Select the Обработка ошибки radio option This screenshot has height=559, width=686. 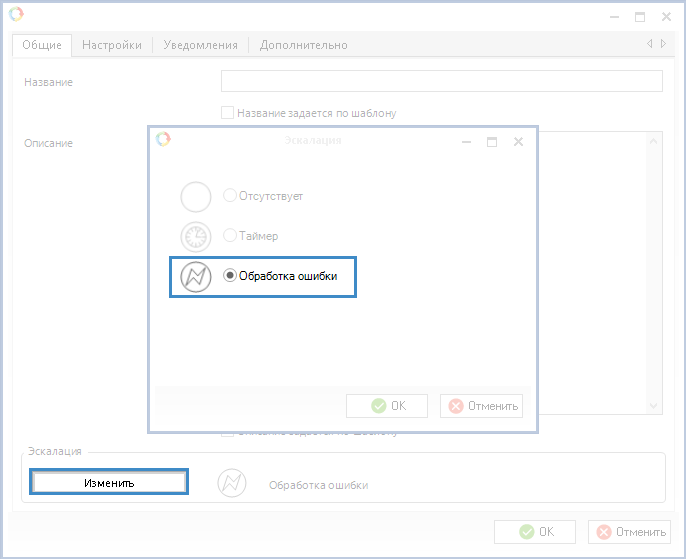tap(230, 276)
